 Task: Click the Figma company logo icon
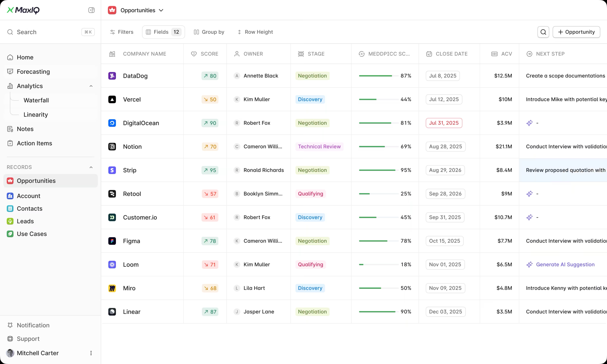[112, 241]
